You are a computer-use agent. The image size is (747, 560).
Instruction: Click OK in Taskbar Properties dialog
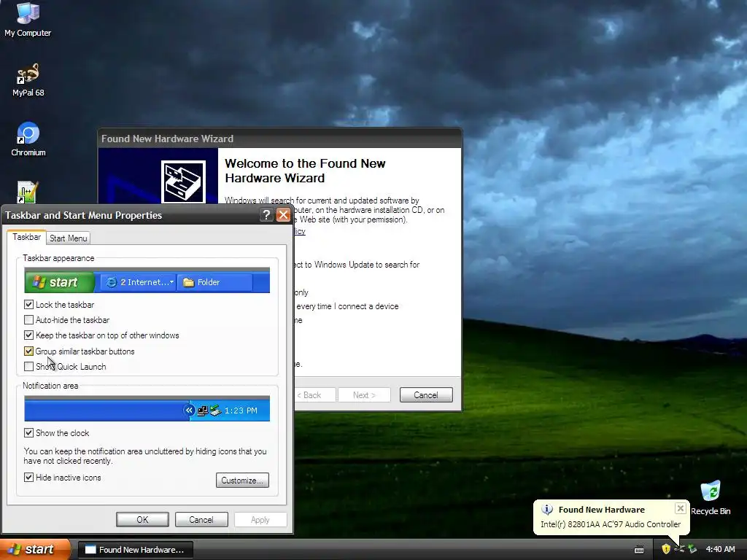[x=142, y=519]
